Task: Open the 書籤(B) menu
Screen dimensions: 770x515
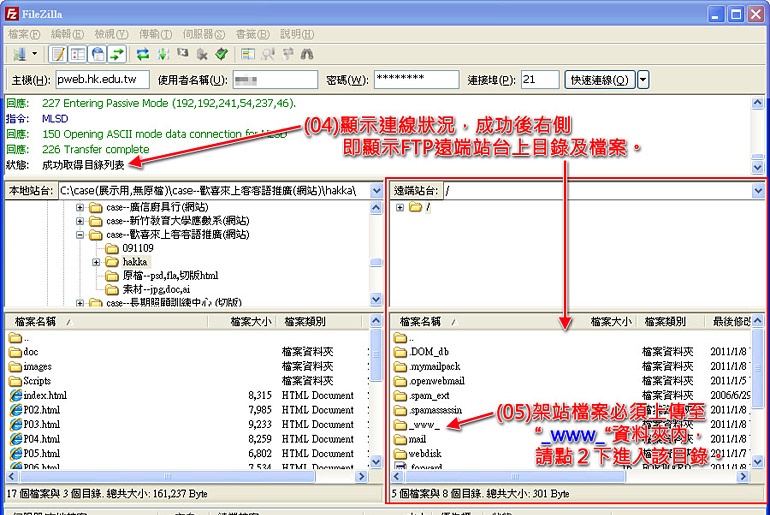Action: tap(253, 34)
